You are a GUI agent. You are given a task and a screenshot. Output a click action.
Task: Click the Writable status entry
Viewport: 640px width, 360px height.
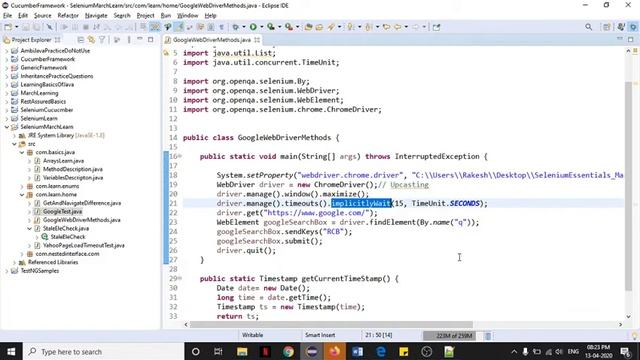(x=252, y=335)
